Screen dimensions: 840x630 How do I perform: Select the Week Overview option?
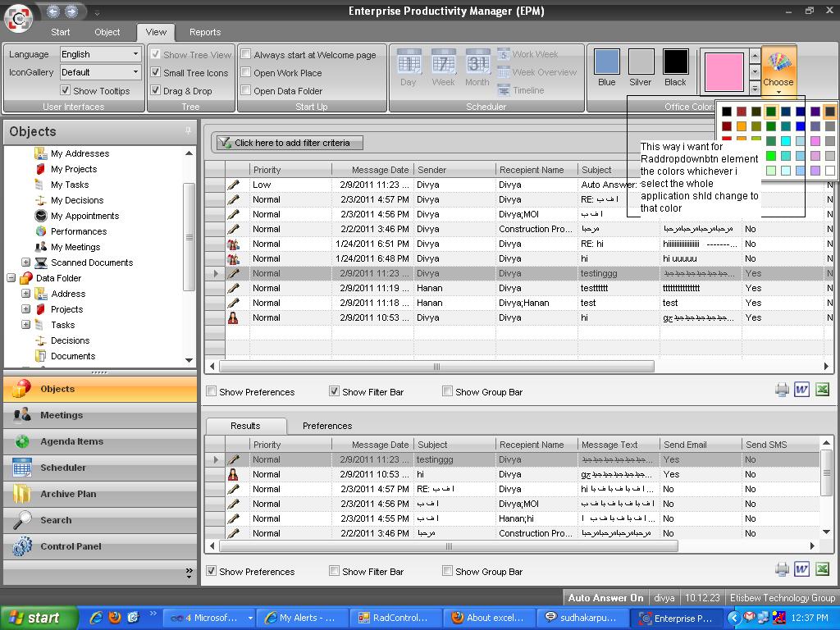tap(537, 72)
